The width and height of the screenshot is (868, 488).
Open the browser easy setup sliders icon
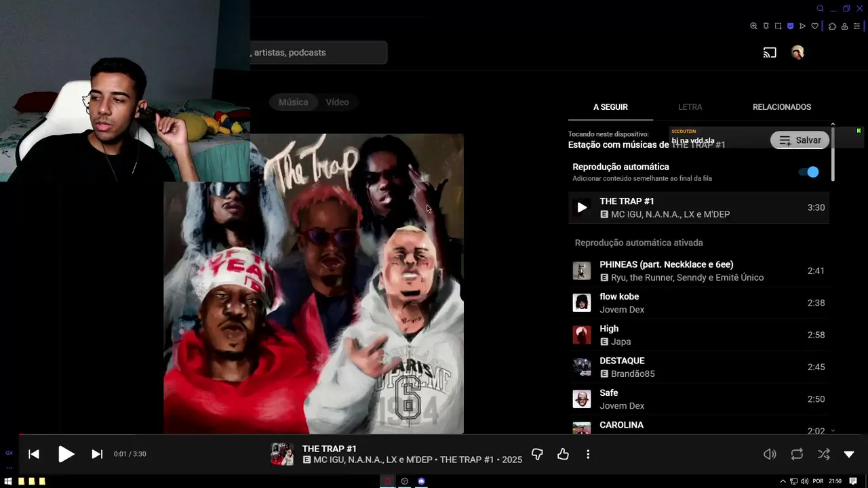click(856, 26)
